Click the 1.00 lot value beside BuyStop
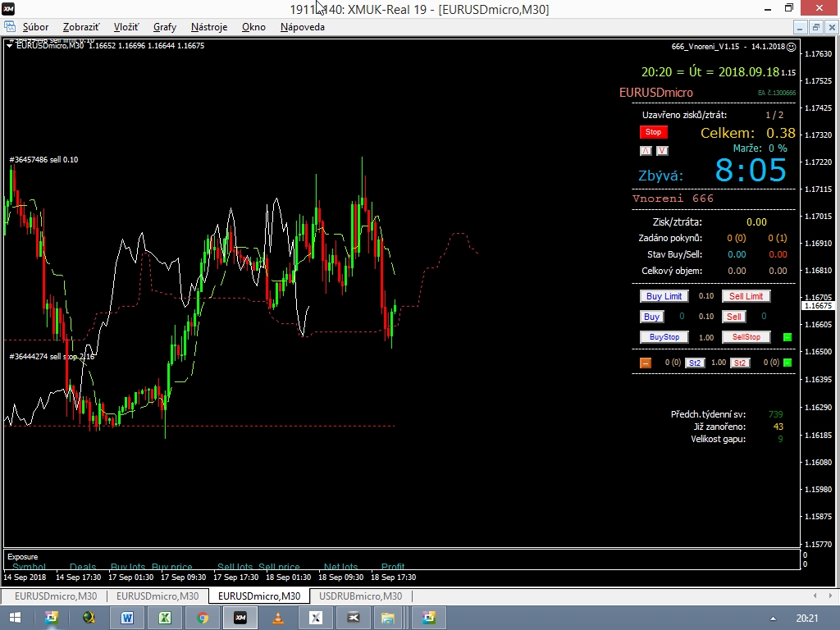This screenshot has height=630, width=840. (x=706, y=337)
